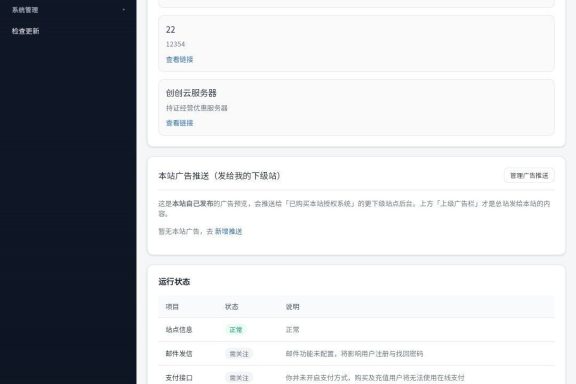Screen dimensions: 576x384
Task: Select the 你并未开启支付方式 description text
Action: [375, 377]
